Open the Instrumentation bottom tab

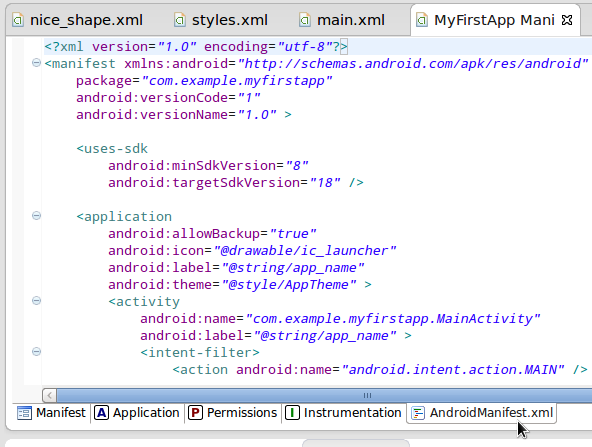pos(343,413)
